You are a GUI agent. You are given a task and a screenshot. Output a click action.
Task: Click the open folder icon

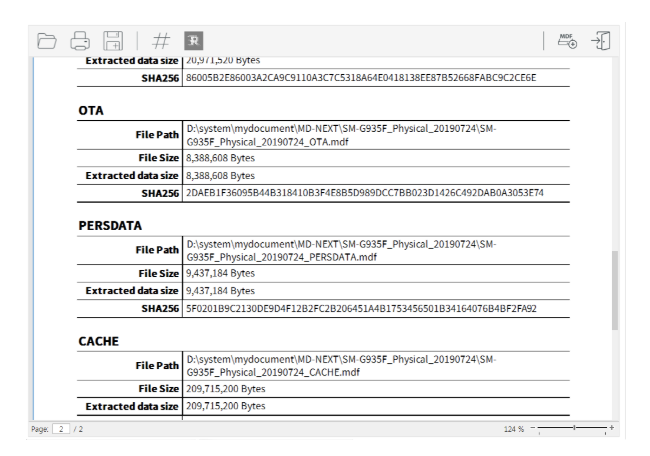coord(47,41)
